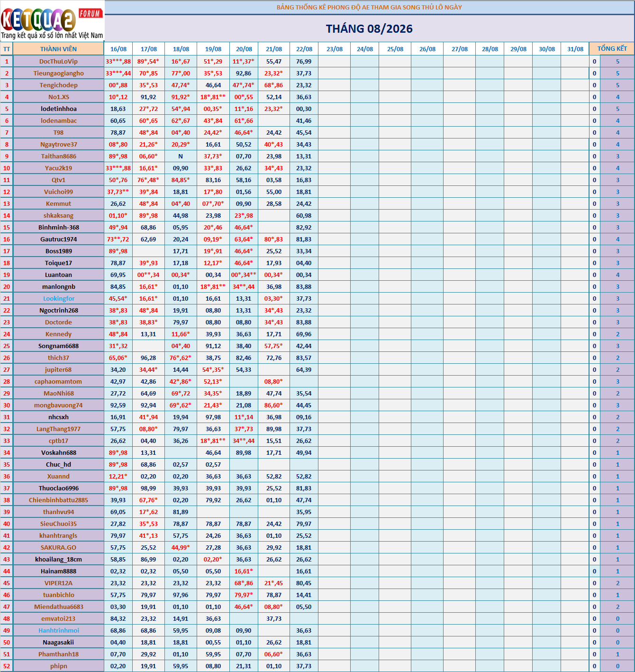The width and height of the screenshot is (635, 672).
Task: Select the 31/08 date column header
Action: coord(575,49)
